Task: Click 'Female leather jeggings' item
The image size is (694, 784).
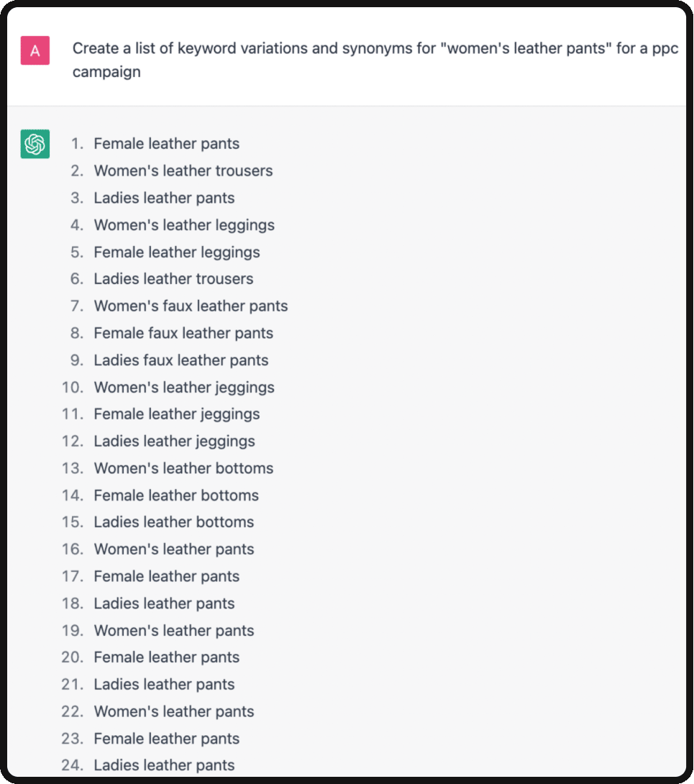Action: pyautogui.click(x=176, y=414)
